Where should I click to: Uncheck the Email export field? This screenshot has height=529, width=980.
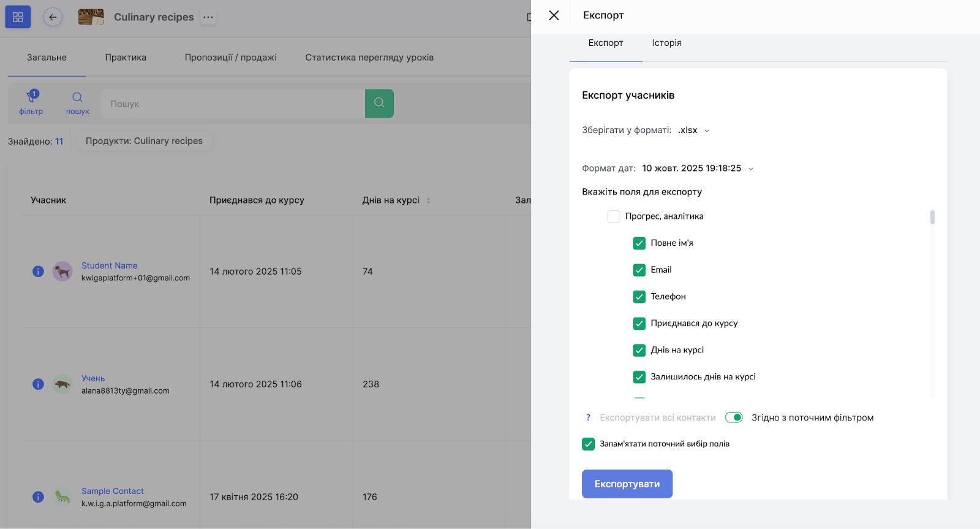pos(639,270)
